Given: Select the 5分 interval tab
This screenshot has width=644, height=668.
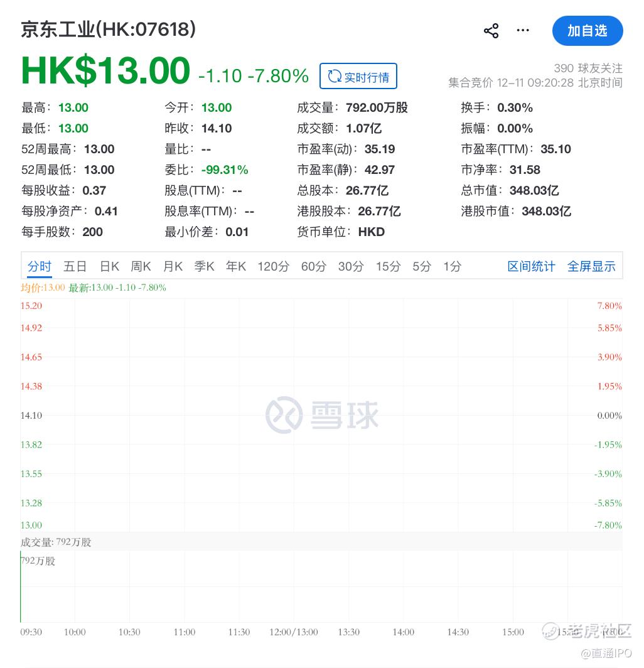Looking at the screenshot, I should coord(422,266).
